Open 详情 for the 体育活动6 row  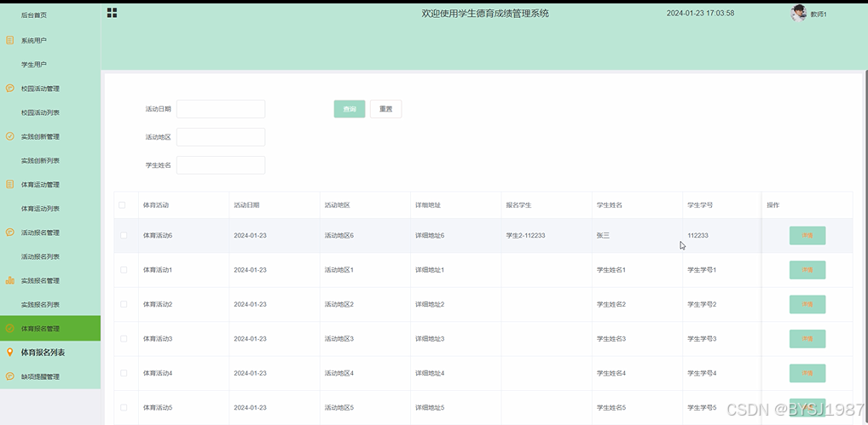[807, 235]
